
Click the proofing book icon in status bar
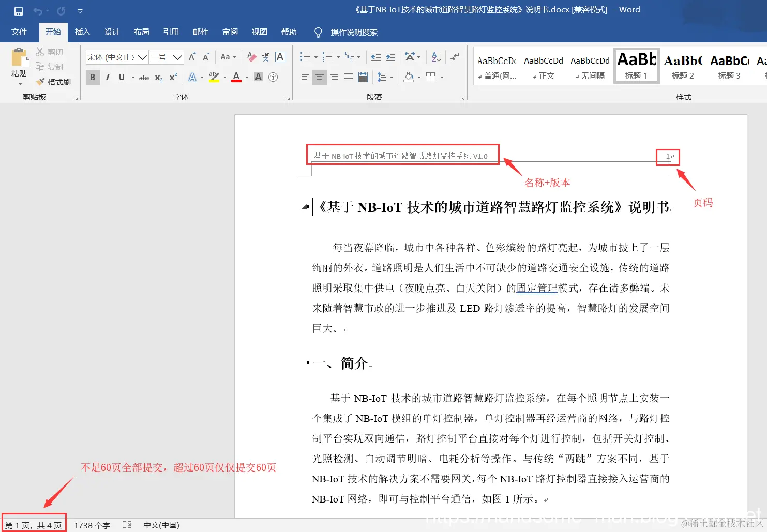(x=127, y=525)
